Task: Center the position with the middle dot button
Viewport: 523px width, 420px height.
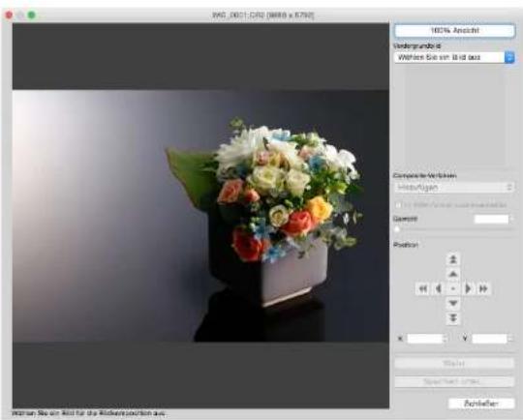Action: click(453, 288)
